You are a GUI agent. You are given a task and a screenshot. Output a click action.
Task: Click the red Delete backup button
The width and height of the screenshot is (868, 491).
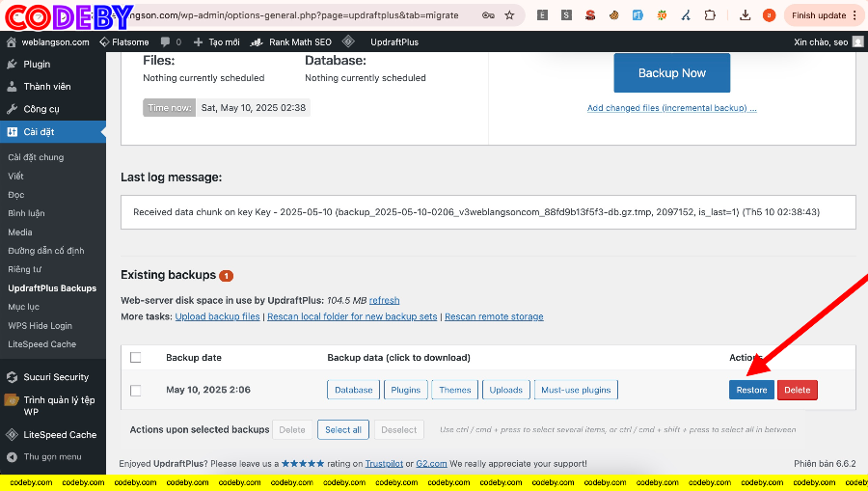pyautogui.click(x=798, y=390)
